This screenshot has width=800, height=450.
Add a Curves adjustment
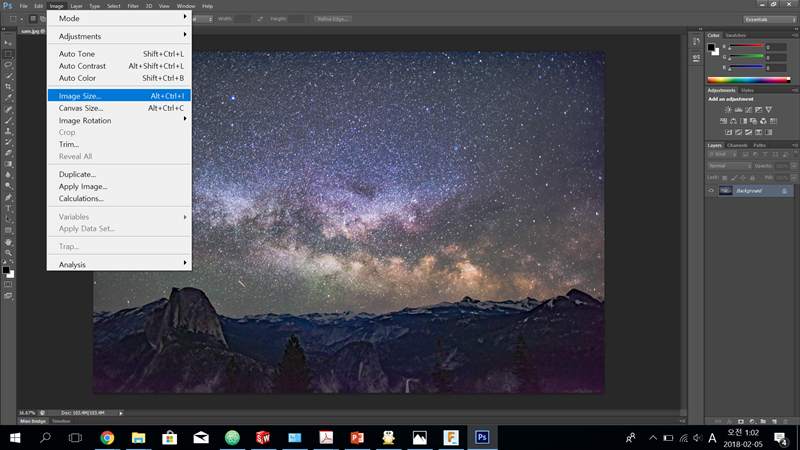coord(748,110)
